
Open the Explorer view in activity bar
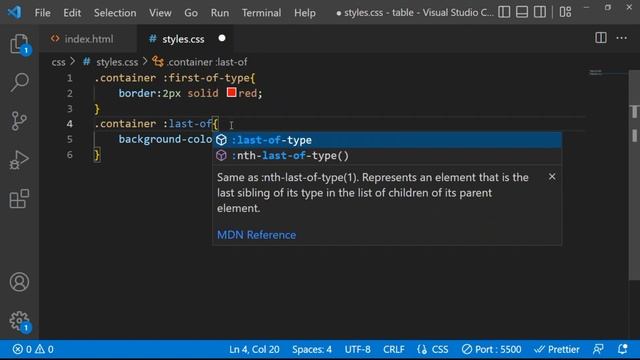(x=19, y=44)
